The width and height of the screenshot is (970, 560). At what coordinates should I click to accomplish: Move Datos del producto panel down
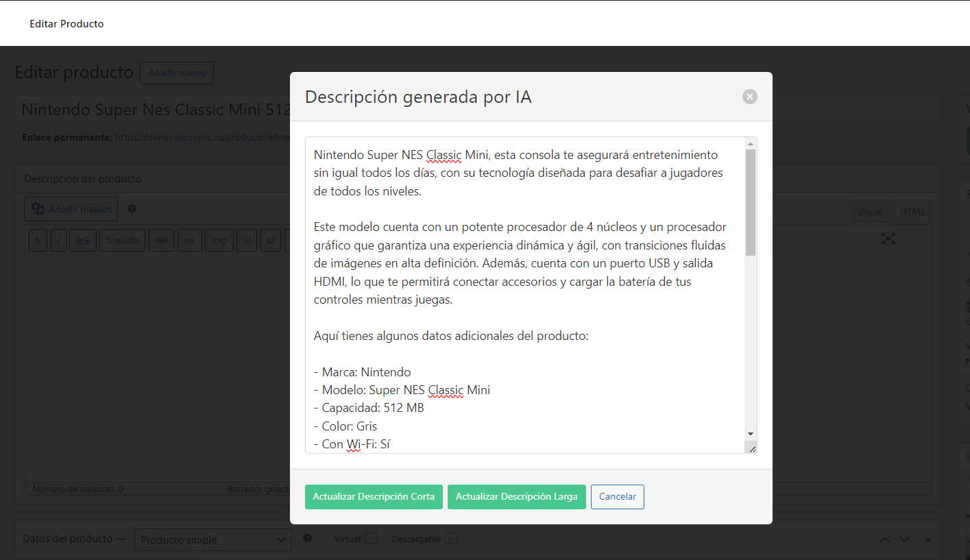pyautogui.click(x=905, y=539)
